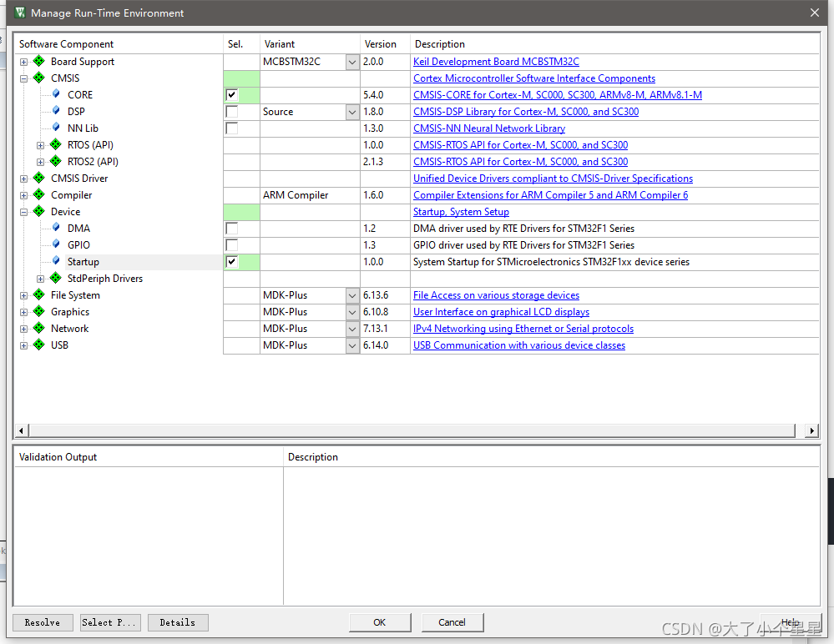834x644 pixels.
Task: Open USB Communication with device classes link
Action: [519, 345]
